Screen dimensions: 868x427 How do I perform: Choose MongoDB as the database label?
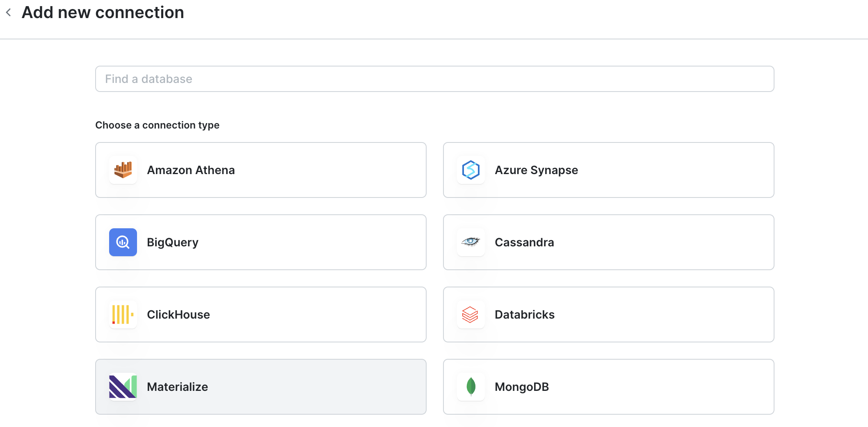pyautogui.click(x=522, y=387)
